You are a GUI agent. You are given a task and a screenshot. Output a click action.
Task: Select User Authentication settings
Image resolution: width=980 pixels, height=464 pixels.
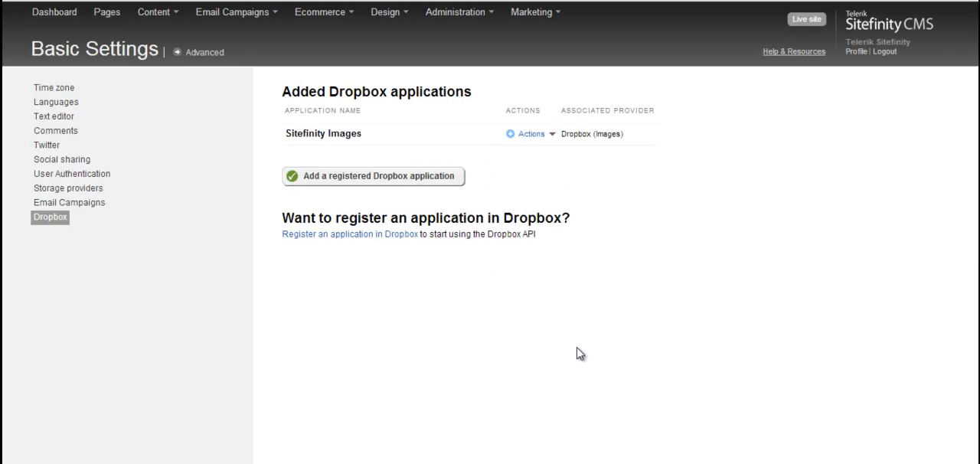72,173
